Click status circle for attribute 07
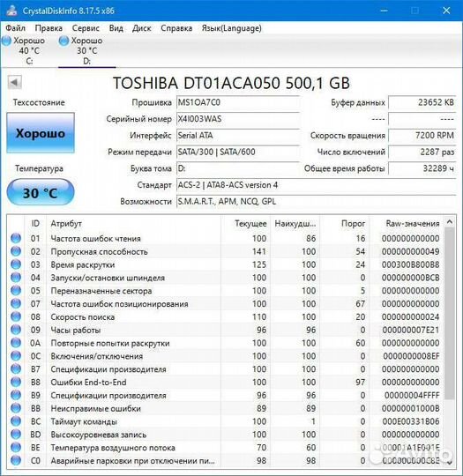This screenshot has width=463, height=476. coord(16,303)
